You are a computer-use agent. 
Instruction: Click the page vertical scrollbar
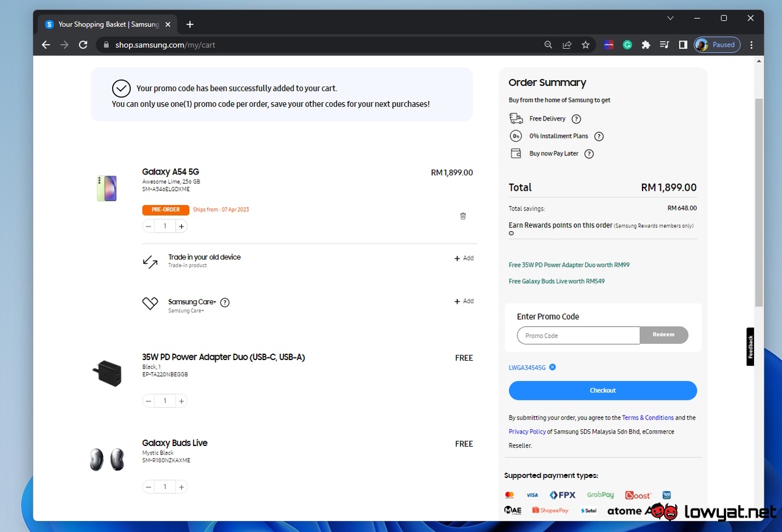pos(759,202)
